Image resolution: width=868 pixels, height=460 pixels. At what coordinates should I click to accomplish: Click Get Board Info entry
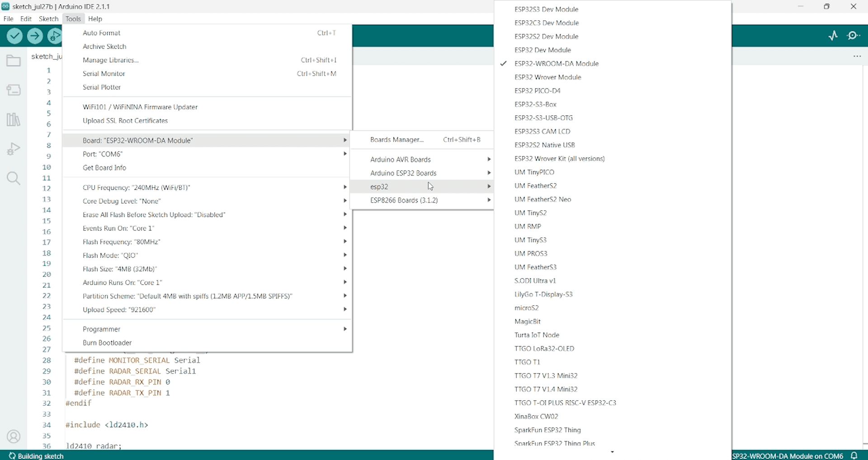207,167
